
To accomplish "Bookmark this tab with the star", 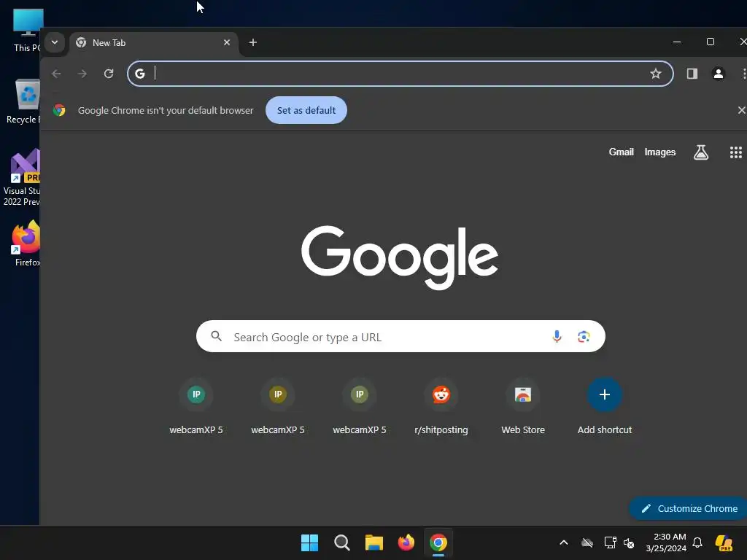I will [656, 74].
